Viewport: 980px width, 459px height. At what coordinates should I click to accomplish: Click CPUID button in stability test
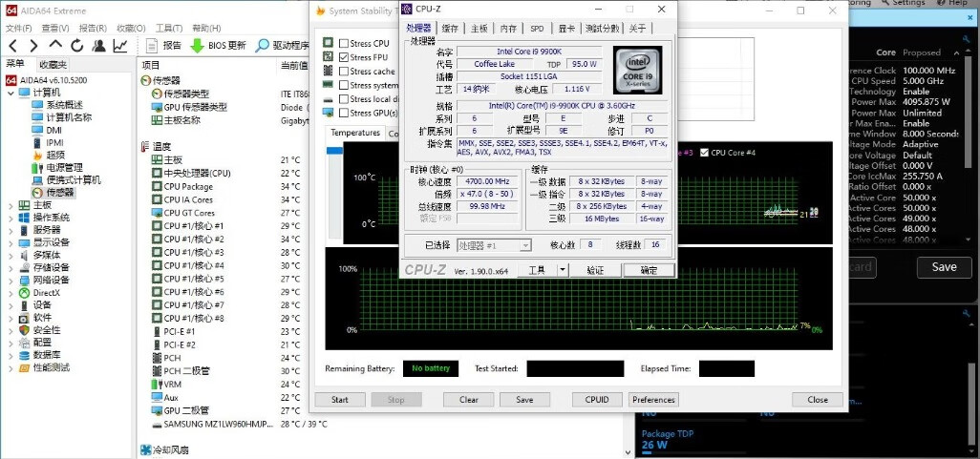598,400
